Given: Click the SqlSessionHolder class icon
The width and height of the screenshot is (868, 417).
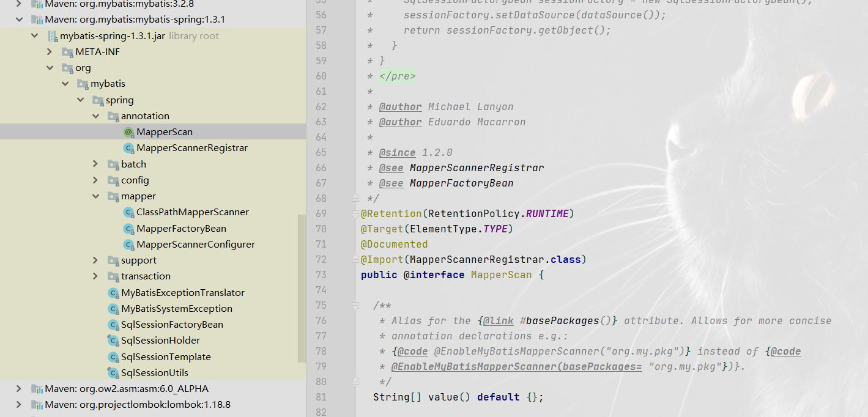Looking at the screenshot, I should pyautogui.click(x=113, y=341).
